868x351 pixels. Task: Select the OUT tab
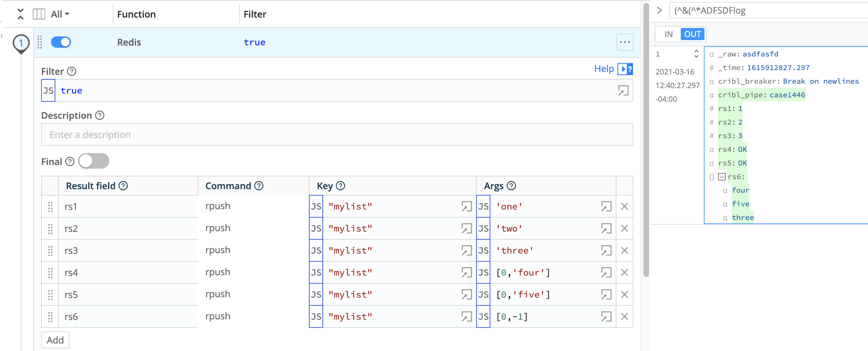[692, 34]
